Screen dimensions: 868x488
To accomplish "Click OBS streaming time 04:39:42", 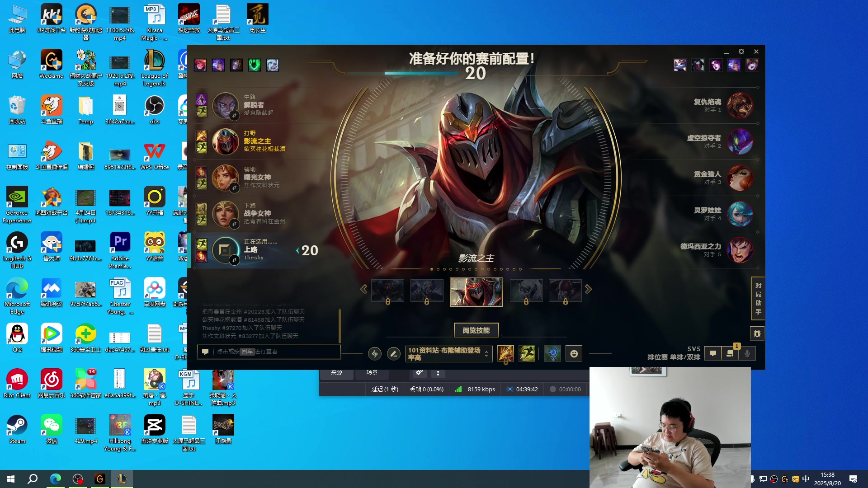I will [527, 389].
